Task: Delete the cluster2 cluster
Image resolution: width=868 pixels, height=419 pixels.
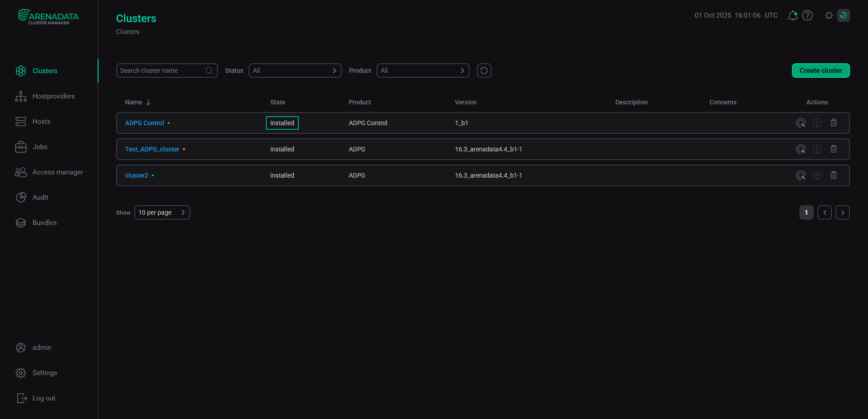Action: pos(834,175)
